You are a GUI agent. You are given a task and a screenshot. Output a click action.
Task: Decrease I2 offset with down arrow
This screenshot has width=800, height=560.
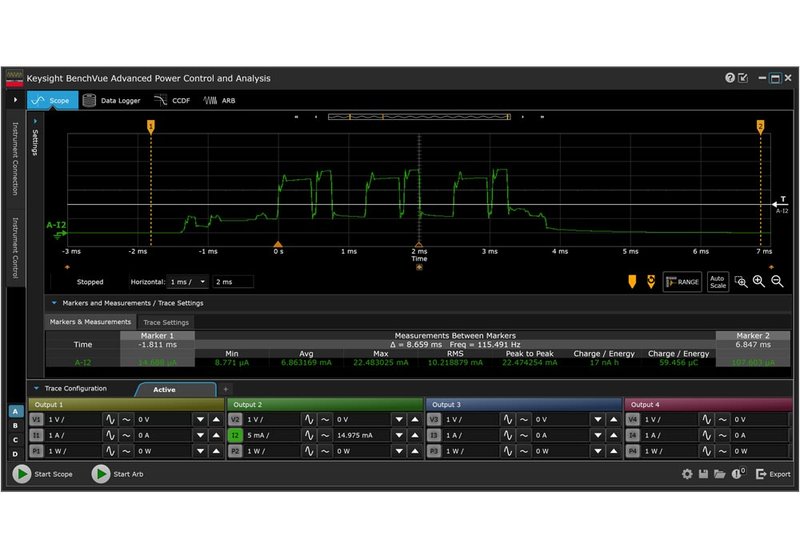[x=399, y=435]
